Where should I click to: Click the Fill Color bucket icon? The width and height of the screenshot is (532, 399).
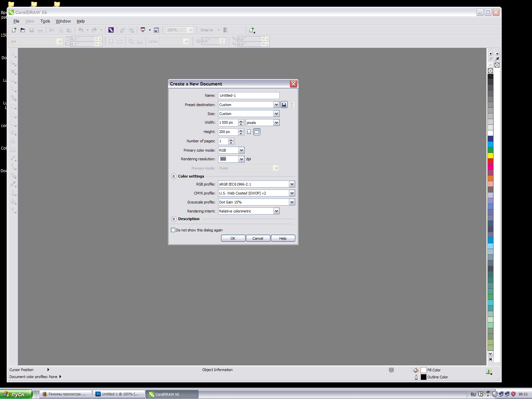coord(416,370)
